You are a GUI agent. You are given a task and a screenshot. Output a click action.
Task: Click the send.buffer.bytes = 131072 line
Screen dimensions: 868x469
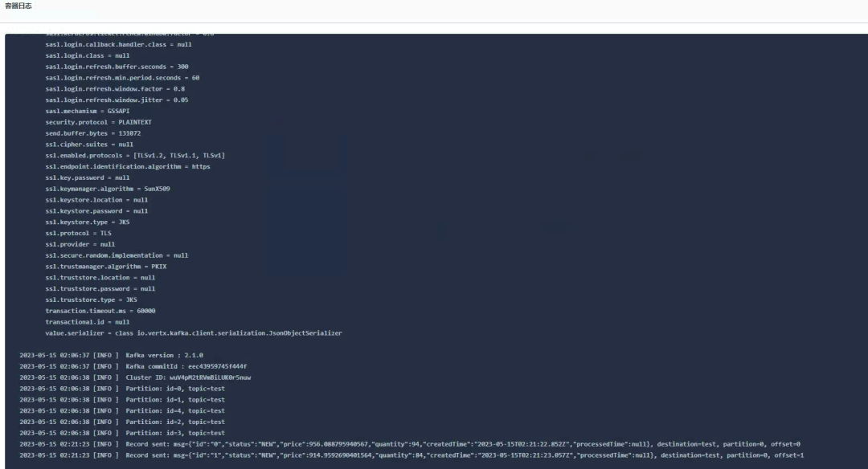coord(93,133)
